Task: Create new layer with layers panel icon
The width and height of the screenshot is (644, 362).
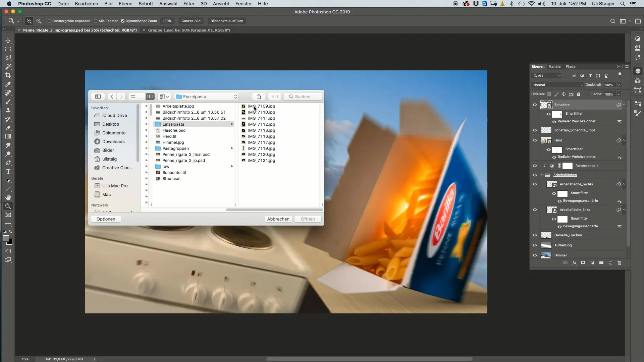Action: point(610,263)
